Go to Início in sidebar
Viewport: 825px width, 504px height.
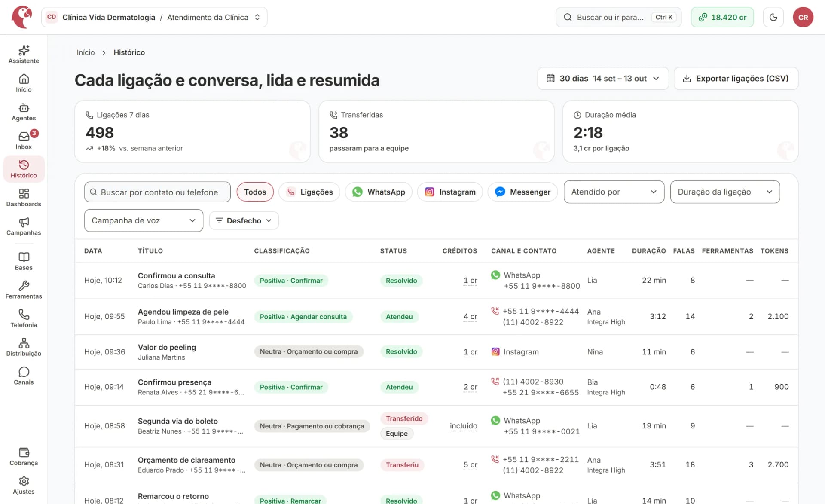click(x=24, y=83)
